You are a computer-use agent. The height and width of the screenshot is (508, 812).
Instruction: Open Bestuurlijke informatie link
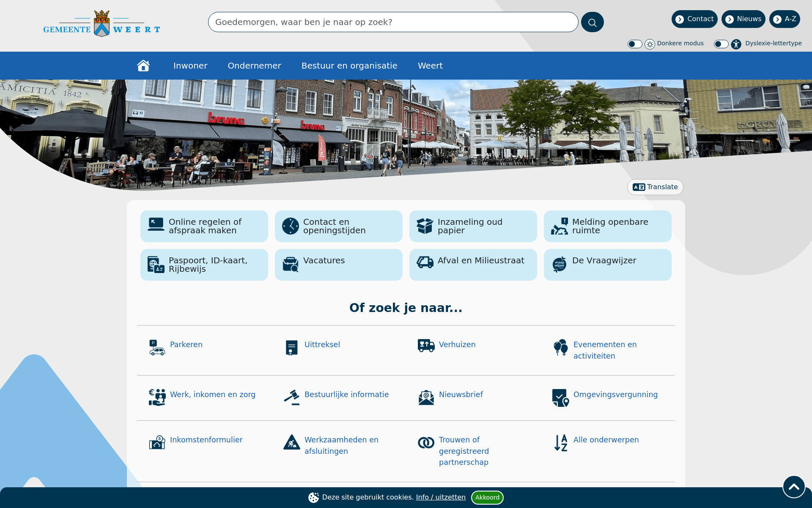tap(346, 395)
